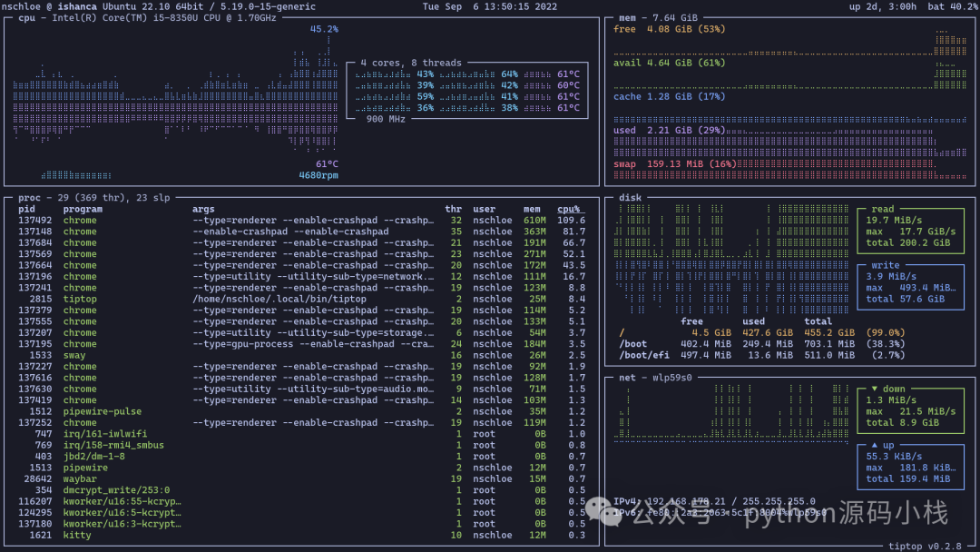Click the pid column header
The image size is (980, 552).
coord(27,209)
